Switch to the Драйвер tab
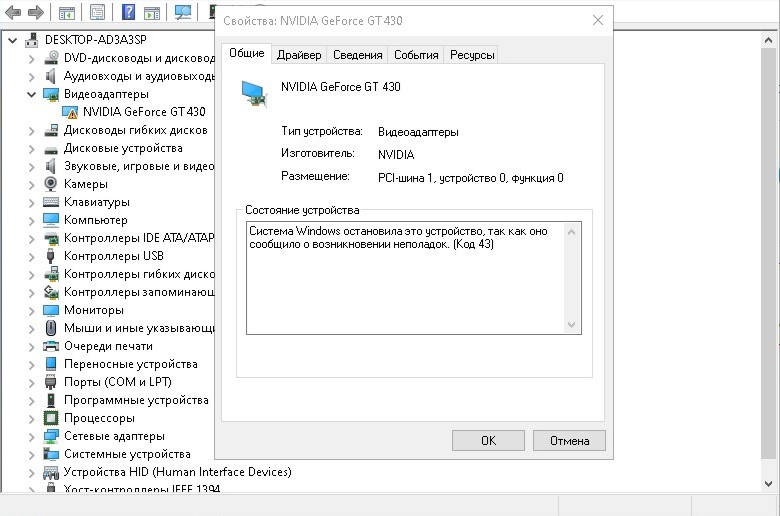Image resolution: width=780 pixels, height=516 pixels. pyautogui.click(x=299, y=55)
